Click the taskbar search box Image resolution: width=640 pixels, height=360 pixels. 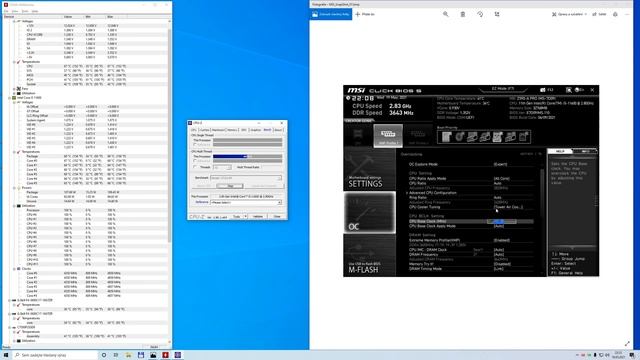pyautogui.click(x=55, y=355)
